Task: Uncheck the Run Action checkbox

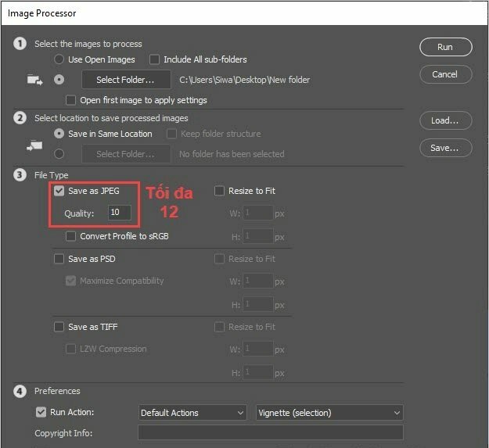Action: tap(41, 412)
